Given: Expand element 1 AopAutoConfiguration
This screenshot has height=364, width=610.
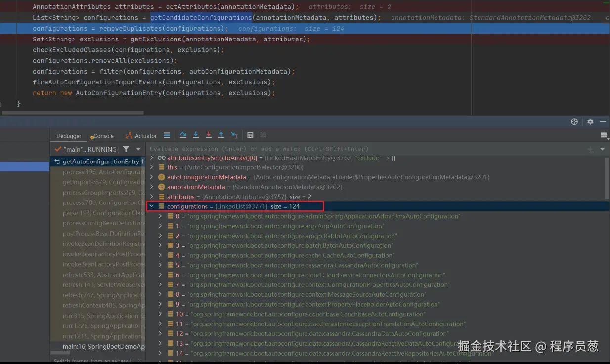Looking at the screenshot, I should tap(160, 226).
